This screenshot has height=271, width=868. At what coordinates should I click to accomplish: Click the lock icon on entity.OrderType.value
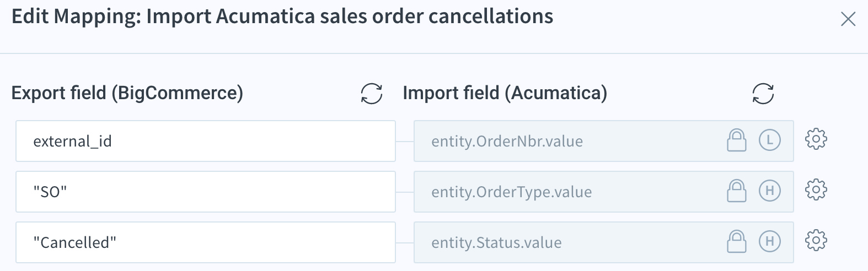(x=736, y=191)
